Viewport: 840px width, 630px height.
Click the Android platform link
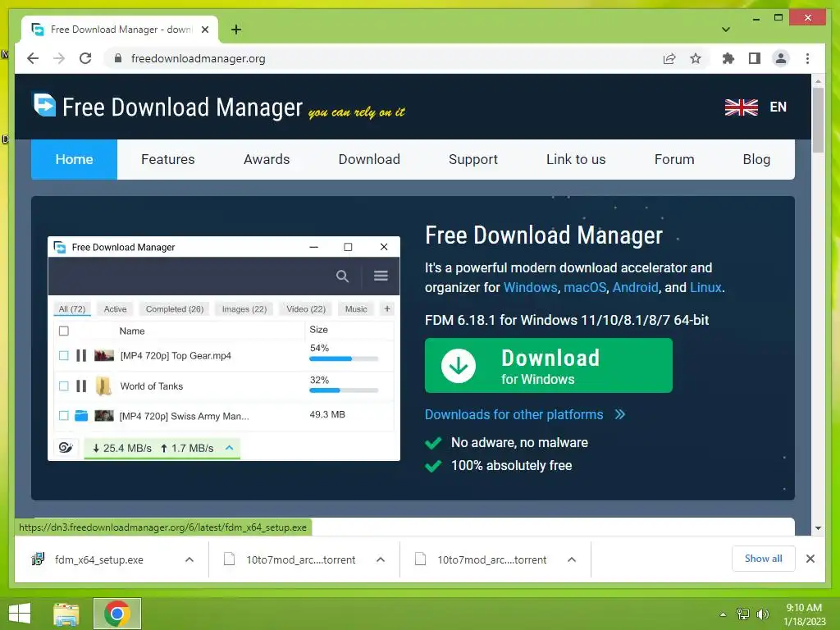tap(636, 288)
